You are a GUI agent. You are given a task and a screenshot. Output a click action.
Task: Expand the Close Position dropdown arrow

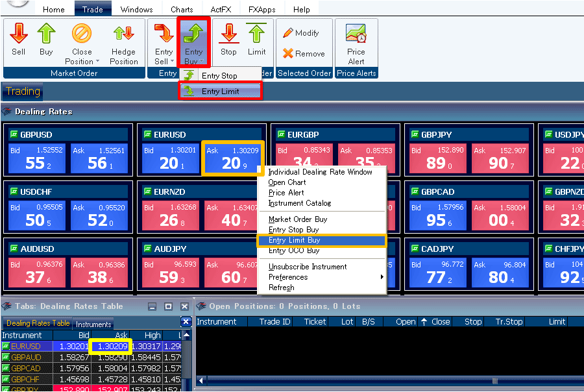tap(97, 61)
